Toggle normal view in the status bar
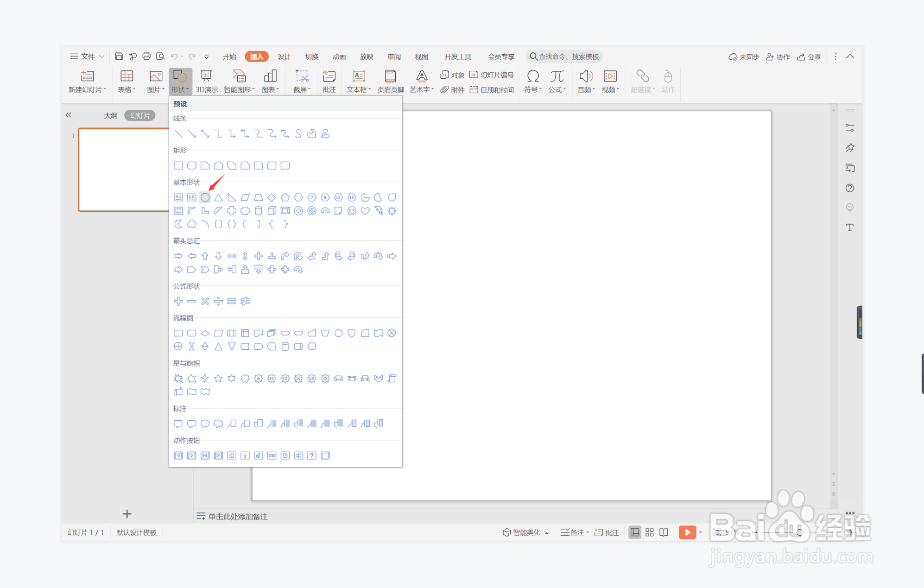 pyautogui.click(x=634, y=532)
